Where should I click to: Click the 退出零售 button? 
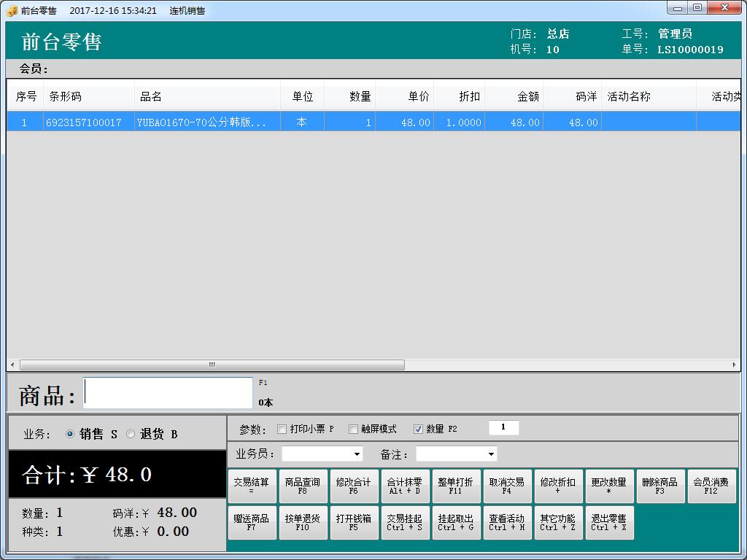(x=609, y=522)
